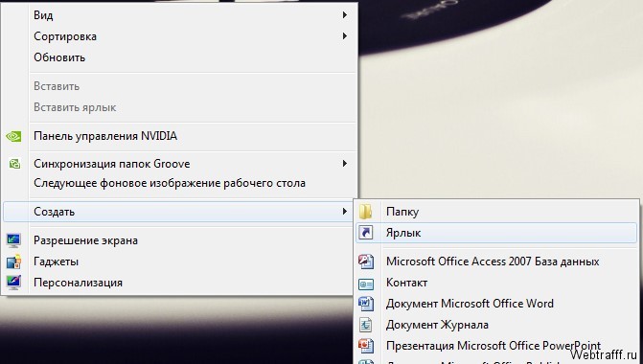This screenshot has height=364, width=643.
Task: Create a new Папку folder
Action: pos(496,212)
